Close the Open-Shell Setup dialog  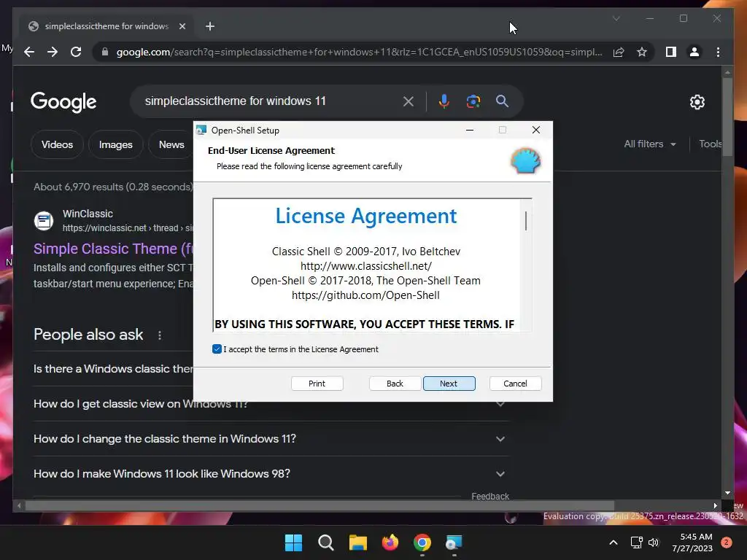536,130
